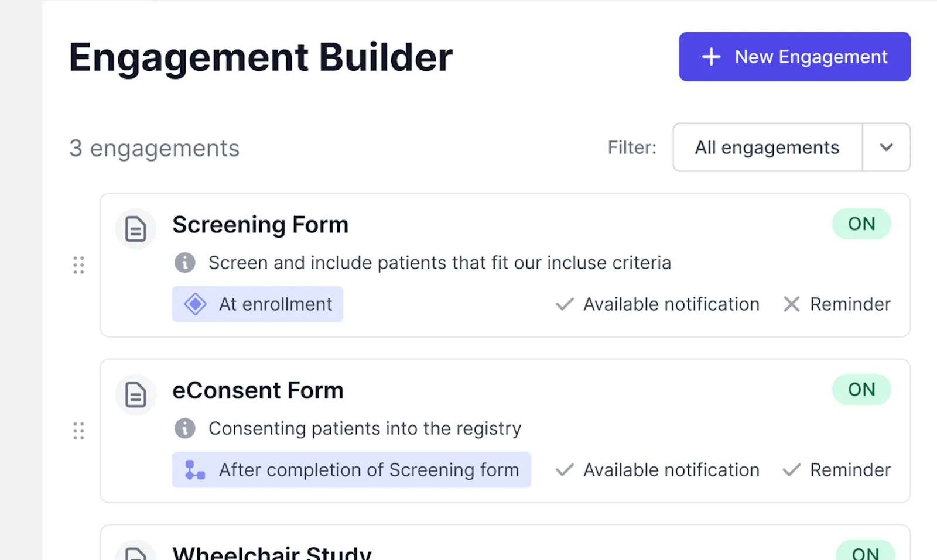937x560 pixels.
Task: Click Screening Form's Reminder X mark
Action: tap(792, 304)
